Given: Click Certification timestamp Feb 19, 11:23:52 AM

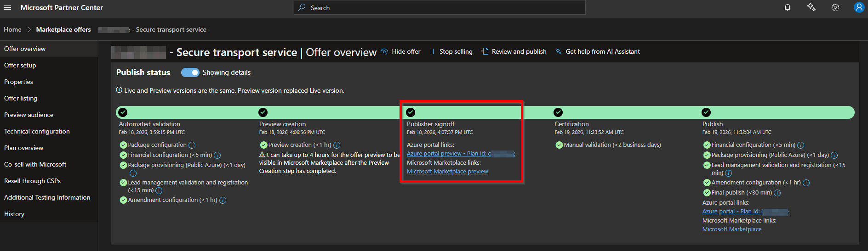Looking at the screenshot, I should 589,132.
